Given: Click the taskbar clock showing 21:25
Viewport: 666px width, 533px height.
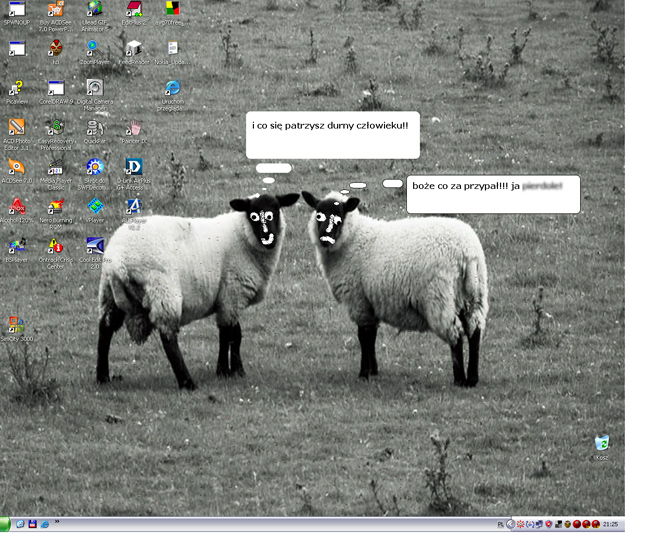Looking at the screenshot, I should tap(610, 524).
